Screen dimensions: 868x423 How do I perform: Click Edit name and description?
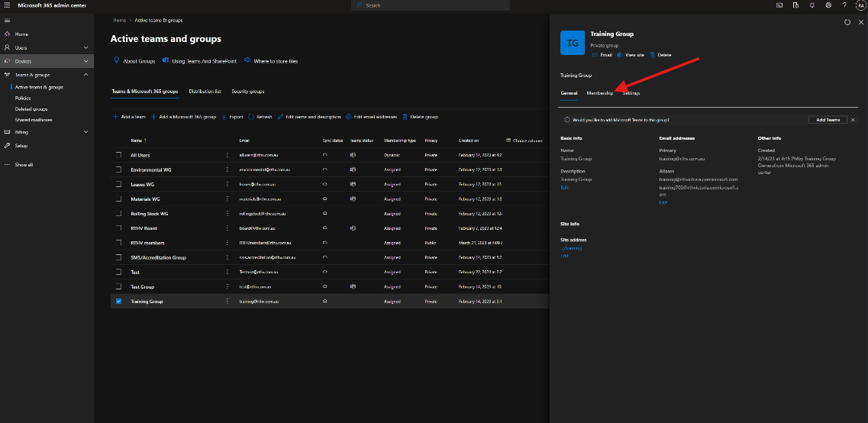point(309,117)
